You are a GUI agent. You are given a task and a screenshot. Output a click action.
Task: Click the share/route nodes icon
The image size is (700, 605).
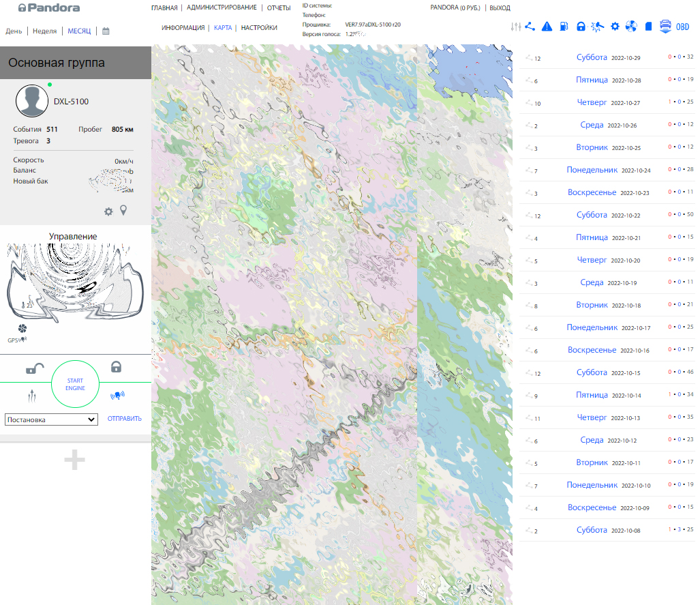(x=530, y=27)
